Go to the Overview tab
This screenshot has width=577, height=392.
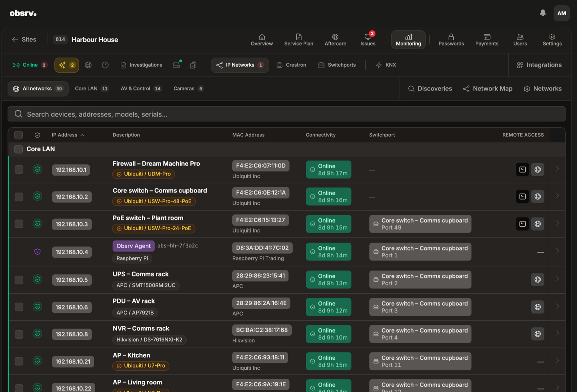(x=262, y=40)
